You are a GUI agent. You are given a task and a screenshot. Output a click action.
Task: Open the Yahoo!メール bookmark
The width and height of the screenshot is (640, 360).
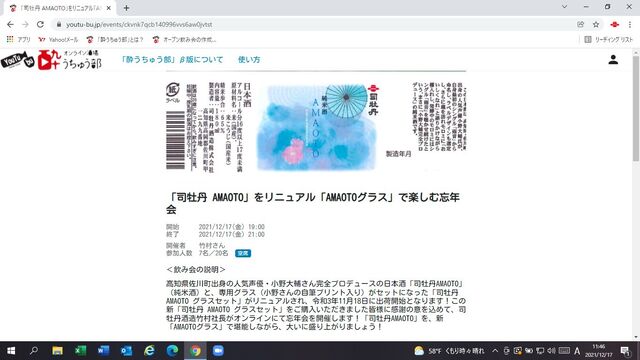point(58,40)
